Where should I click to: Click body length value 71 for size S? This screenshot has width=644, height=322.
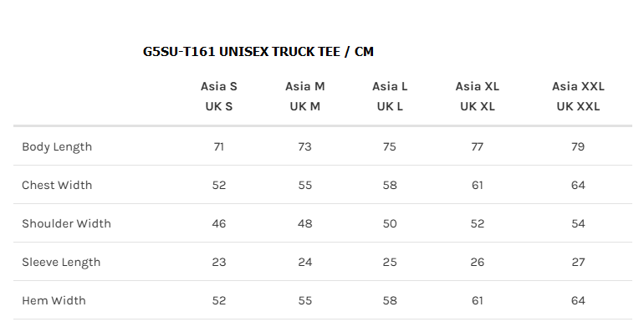coord(219,146)
